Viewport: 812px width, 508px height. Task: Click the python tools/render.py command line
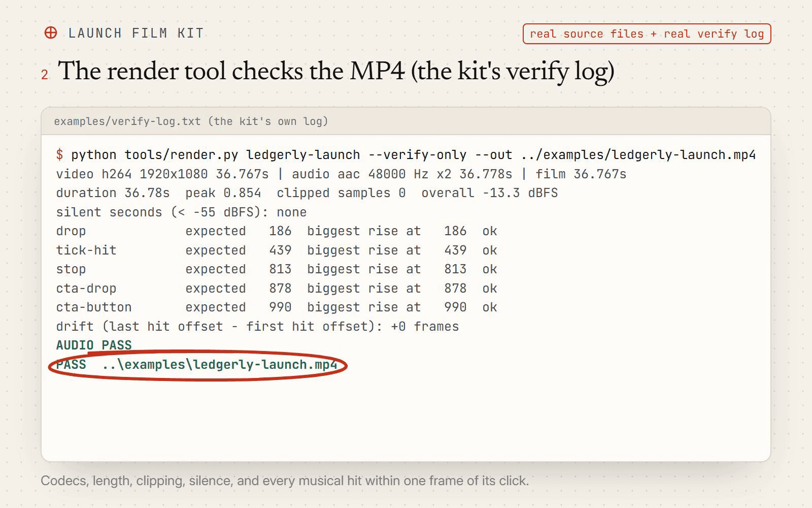pos(413,155)
